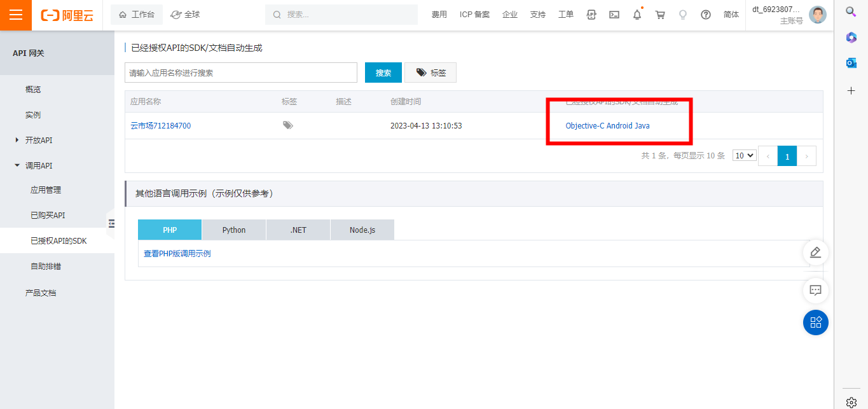Click the feedback edit pencil icon
Screen dimensions: 868x409
(815, 253)
